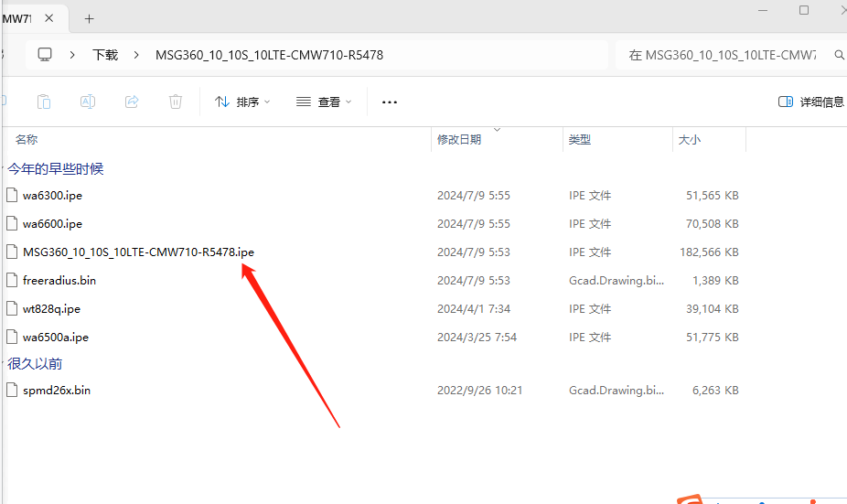Click the Paste toolbar icon

click(44, 102)
